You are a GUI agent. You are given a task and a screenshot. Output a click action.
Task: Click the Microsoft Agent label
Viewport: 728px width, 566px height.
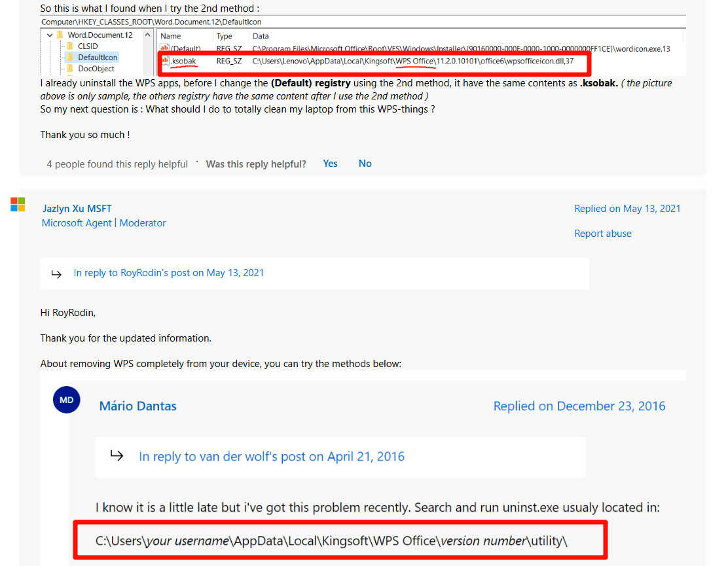coord(77,223)
